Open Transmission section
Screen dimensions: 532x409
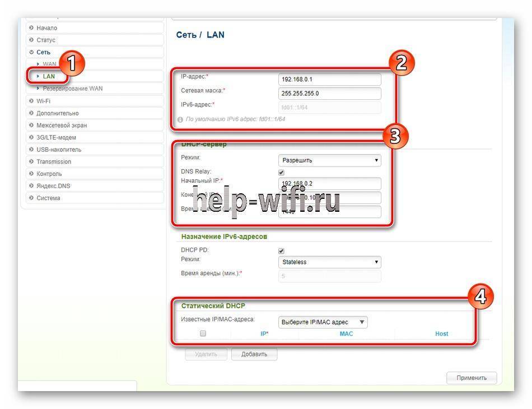[95, 161]
